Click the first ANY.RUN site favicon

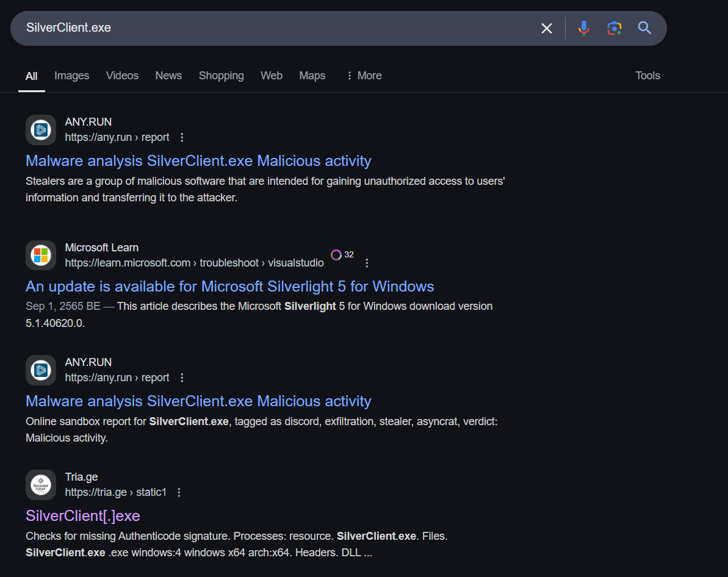pyautogui.click(x=41, y=130)
